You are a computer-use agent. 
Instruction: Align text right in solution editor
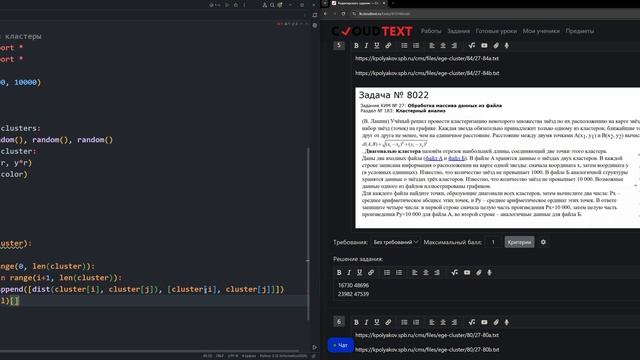click(x=437, y=273)
